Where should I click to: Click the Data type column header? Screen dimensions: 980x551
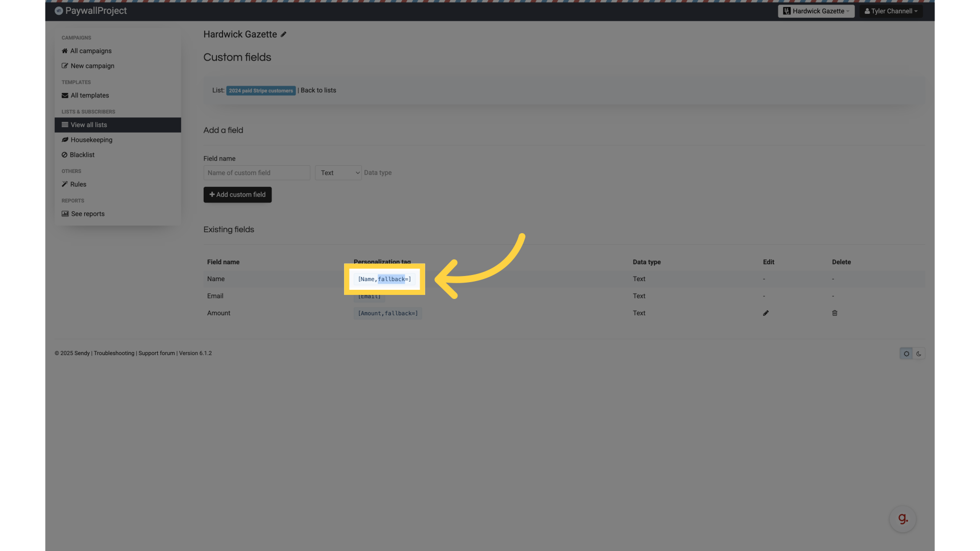[x=647, y=262]
